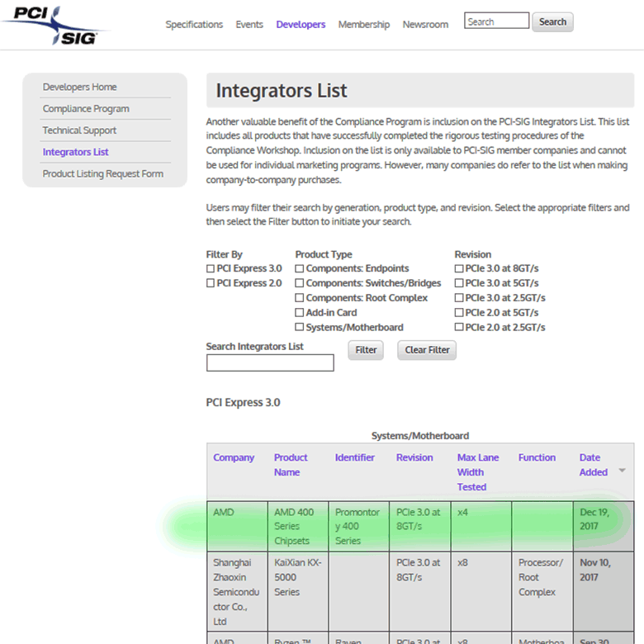Click the KaiXian KX-5000 Series cell
The height and width of the screenshot is (644, 644).
[x=298, y=592]
